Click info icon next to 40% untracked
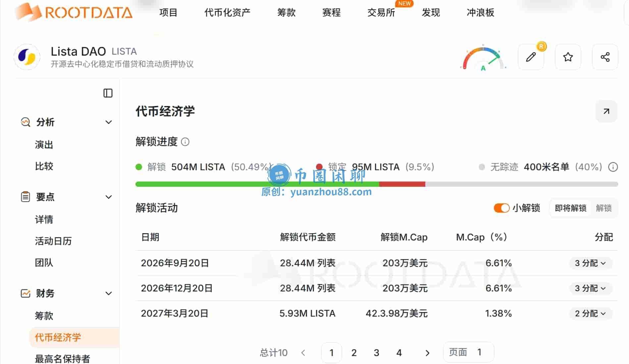The image size is (629, 364). 613,167
